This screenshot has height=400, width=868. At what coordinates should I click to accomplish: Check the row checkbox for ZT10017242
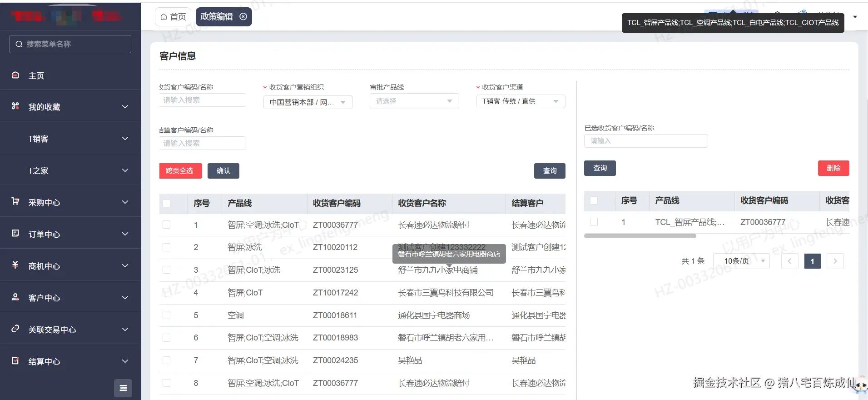click(x=167, y=293)
